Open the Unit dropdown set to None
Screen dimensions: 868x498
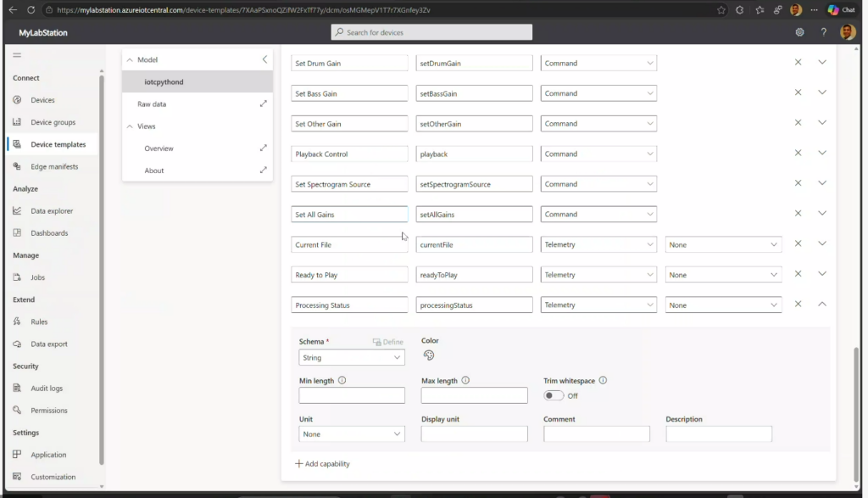(x=352, y=434)
